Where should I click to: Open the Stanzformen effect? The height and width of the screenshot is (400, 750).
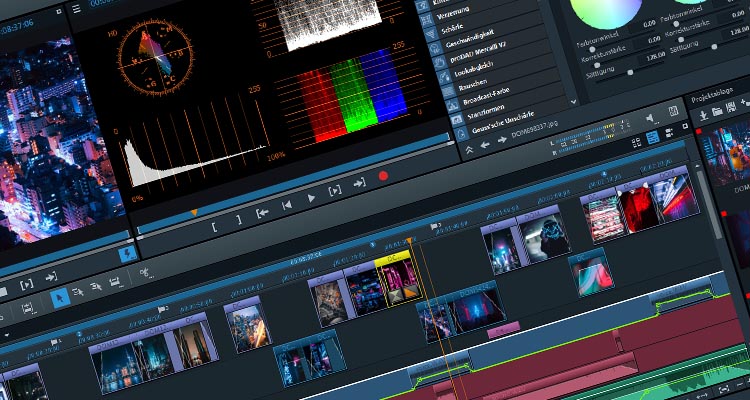point(487,111)
